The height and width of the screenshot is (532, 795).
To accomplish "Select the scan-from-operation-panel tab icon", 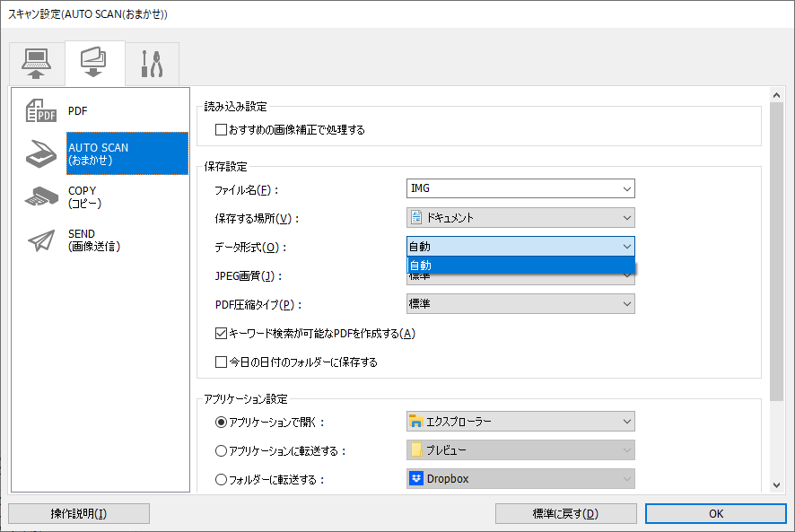I will point(94,63).
